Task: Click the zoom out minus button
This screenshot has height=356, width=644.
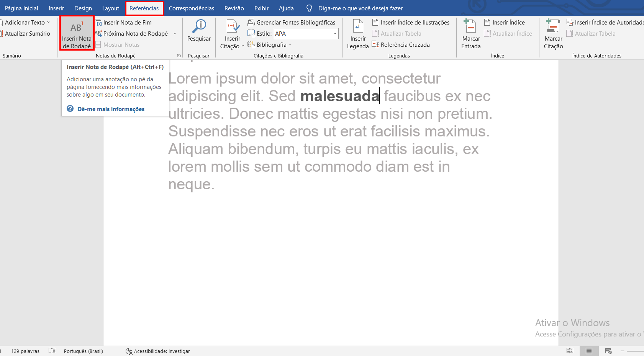Action: [x=623, y=351]
